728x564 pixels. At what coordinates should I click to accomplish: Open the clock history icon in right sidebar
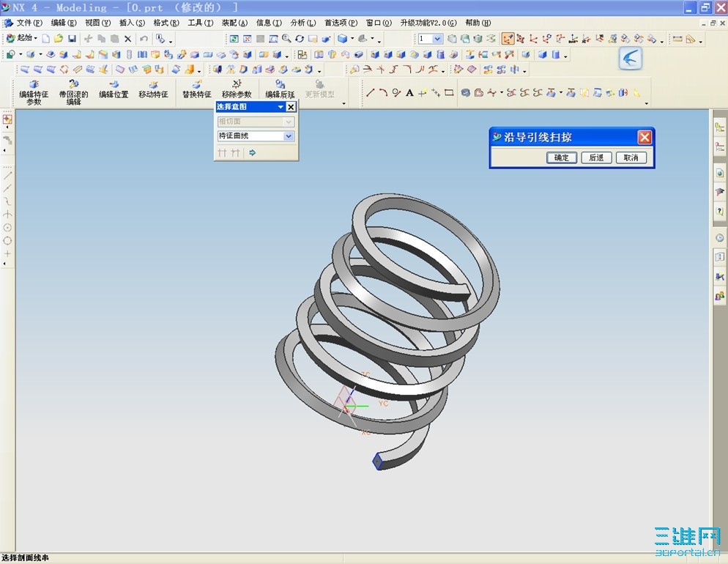pyautogui.click(x=720, y=237)
